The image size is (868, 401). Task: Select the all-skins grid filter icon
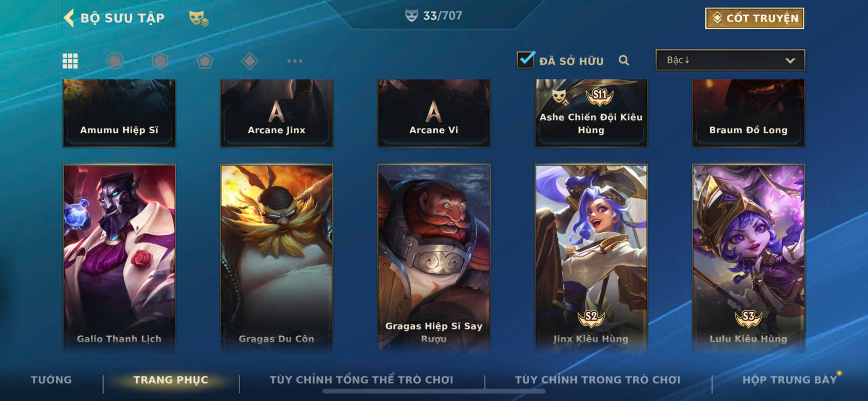pos(70,61)
